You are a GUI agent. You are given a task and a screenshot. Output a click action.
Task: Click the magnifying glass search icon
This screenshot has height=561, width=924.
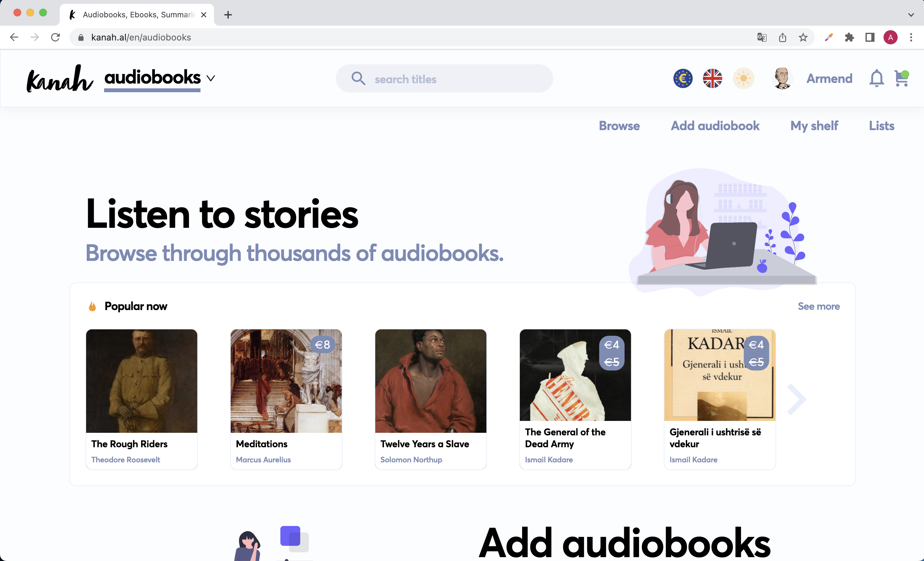pyautogui.click(x=358, y=79)
